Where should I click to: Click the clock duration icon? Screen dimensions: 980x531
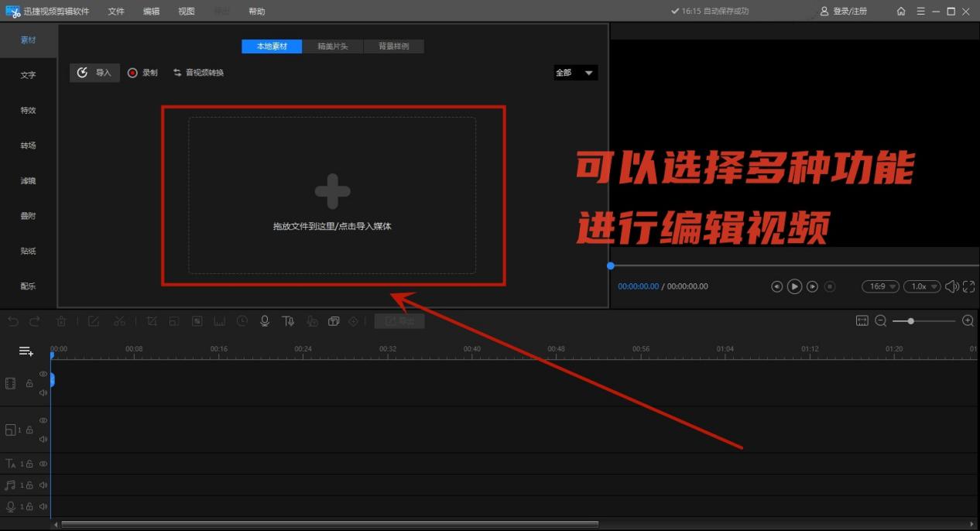[242, 321]
